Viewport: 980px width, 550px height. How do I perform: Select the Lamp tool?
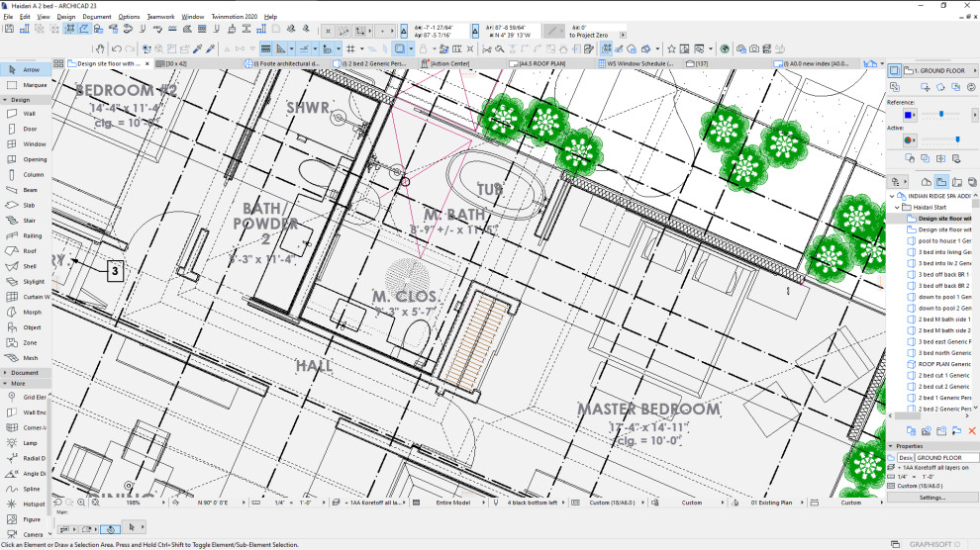(x=25, y=443)
